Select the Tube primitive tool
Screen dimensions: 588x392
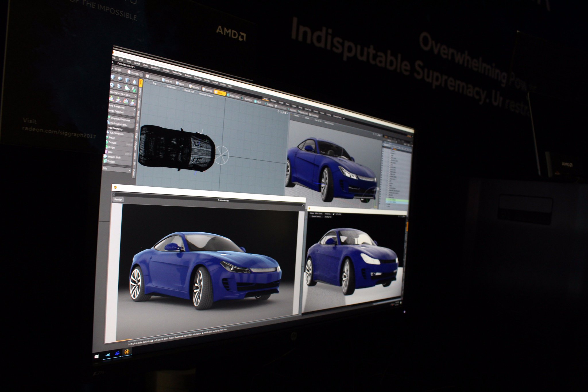[119, 86]
